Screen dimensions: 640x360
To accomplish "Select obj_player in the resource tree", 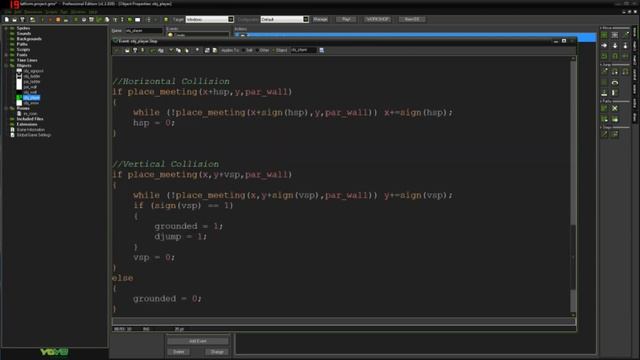I will tap(31, 98).
